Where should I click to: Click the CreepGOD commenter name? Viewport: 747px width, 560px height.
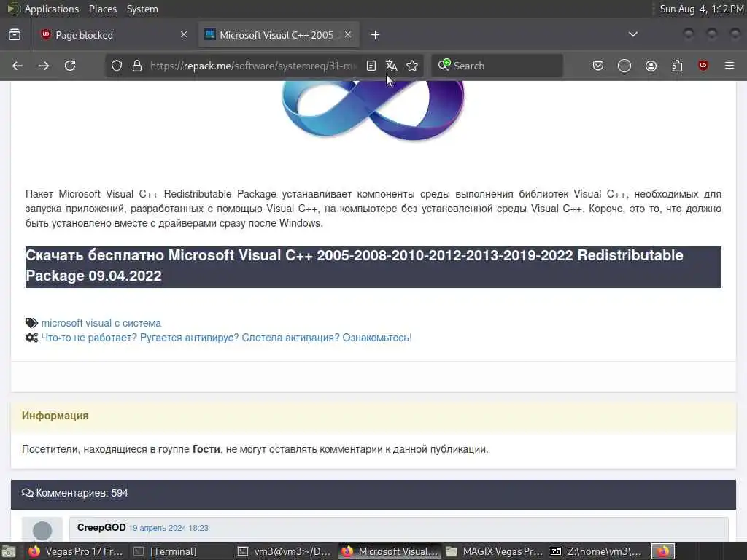[101, 527]
